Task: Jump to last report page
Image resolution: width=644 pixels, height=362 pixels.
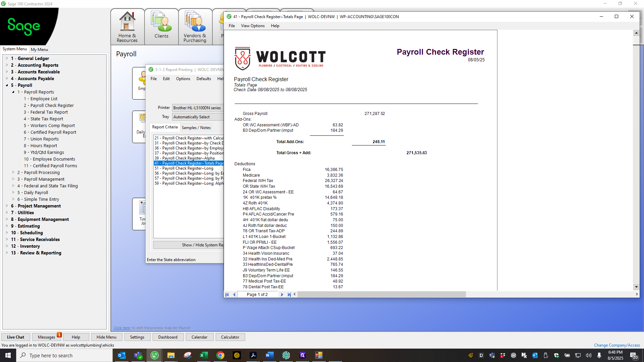Action: 289,295
